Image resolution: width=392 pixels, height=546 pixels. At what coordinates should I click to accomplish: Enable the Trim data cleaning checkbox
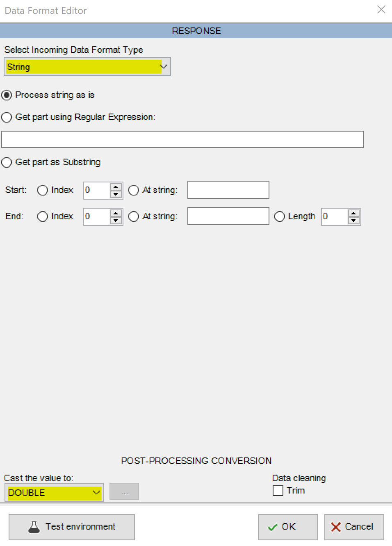(x=278, y=491)
